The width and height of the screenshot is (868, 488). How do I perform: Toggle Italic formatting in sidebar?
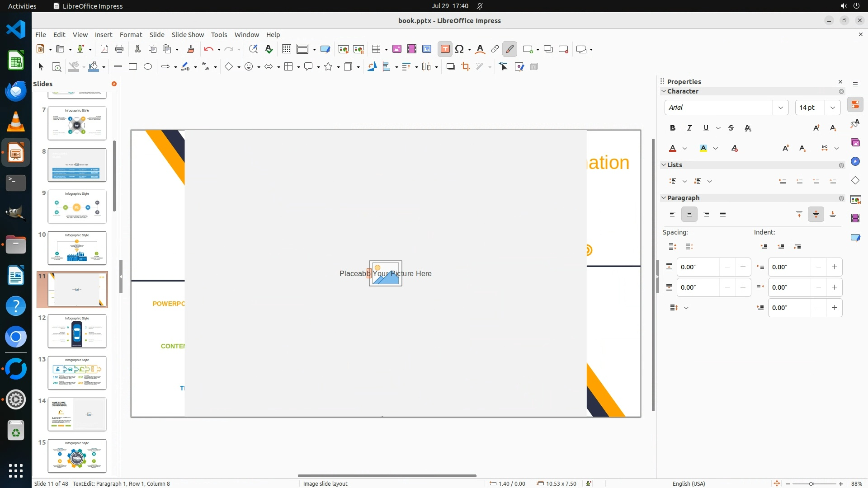pos(689,128)
